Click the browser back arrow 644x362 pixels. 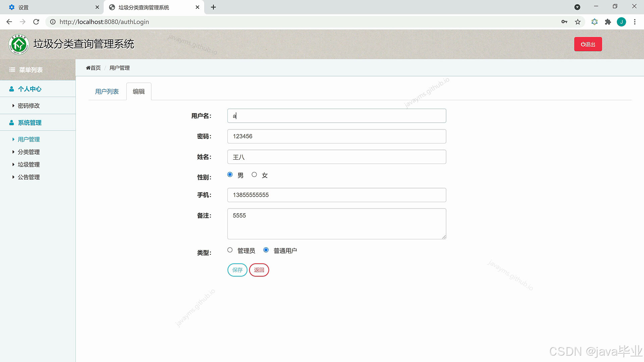pyautogui.click(x=9, y=22)
